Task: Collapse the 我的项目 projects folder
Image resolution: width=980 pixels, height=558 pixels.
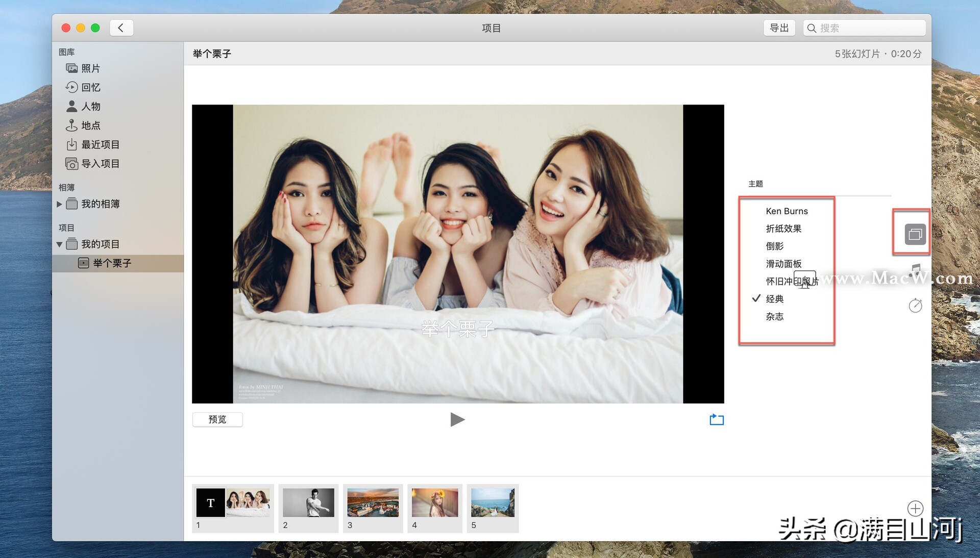Action: pyautogui.click(x=59, y=244)
